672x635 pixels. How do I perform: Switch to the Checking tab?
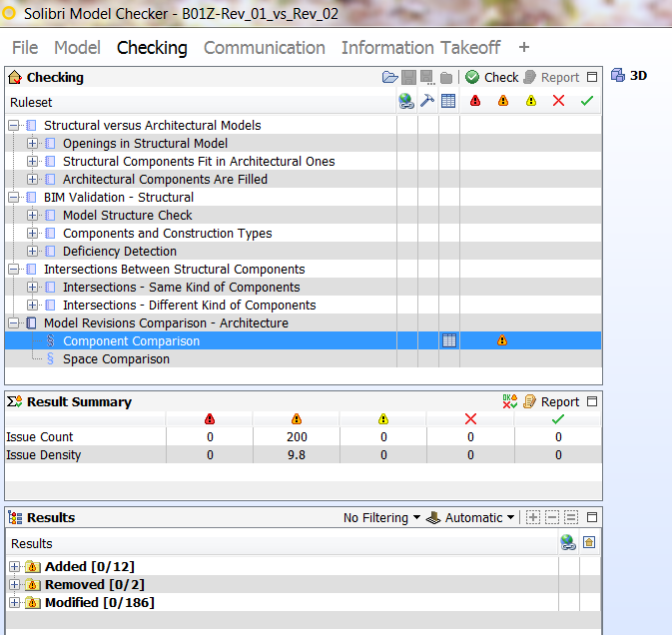pyautogui.click(x=152, y=48)
